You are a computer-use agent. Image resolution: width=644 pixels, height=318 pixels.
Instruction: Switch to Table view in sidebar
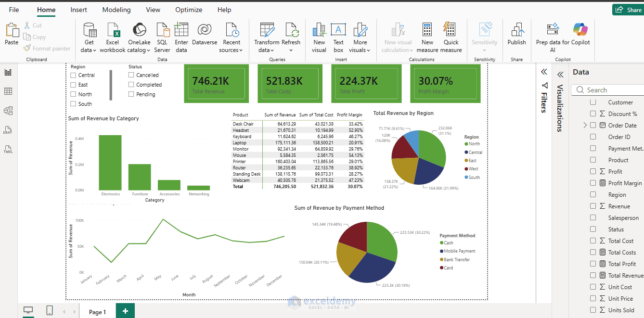coord(8,91)
